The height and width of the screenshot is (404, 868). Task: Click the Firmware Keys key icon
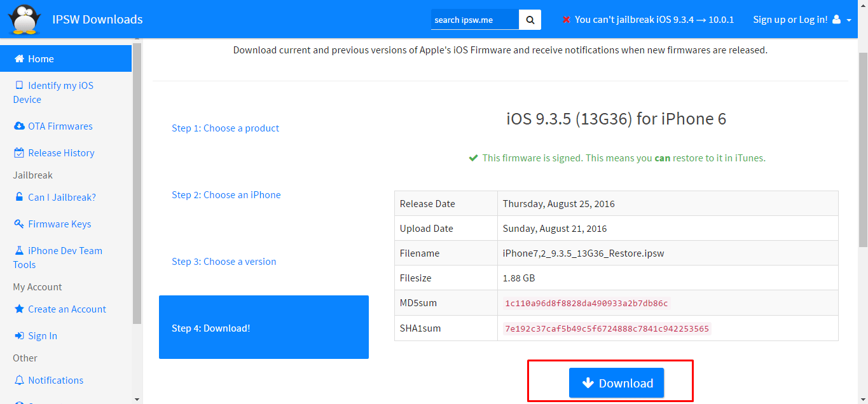coord(19,224)
